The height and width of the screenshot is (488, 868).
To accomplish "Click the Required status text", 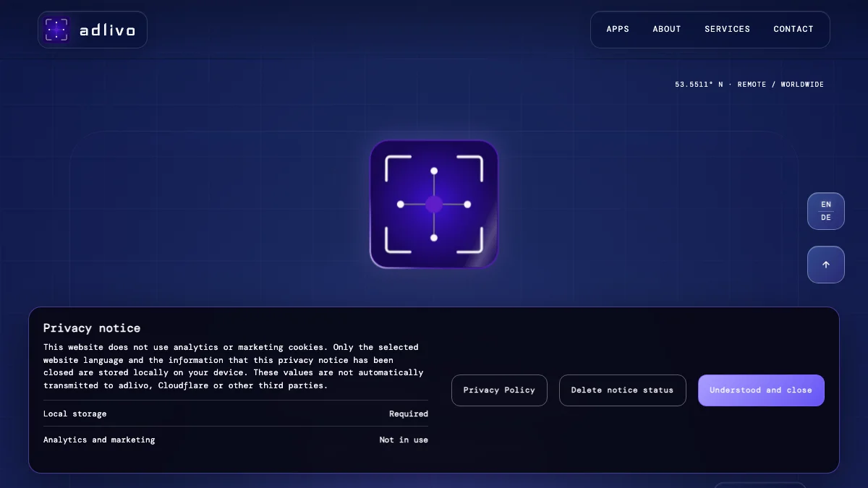I will [409, 414].
